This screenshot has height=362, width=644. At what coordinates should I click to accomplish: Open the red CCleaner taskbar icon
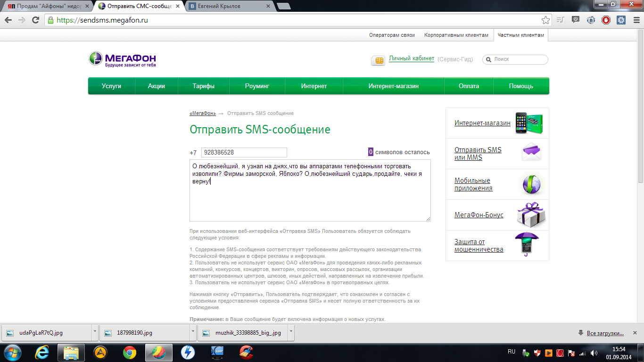click(x=247, y=352)
